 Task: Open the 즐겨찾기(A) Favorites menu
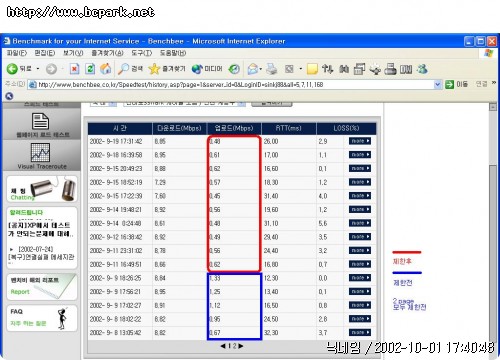[x=107, y=53]
